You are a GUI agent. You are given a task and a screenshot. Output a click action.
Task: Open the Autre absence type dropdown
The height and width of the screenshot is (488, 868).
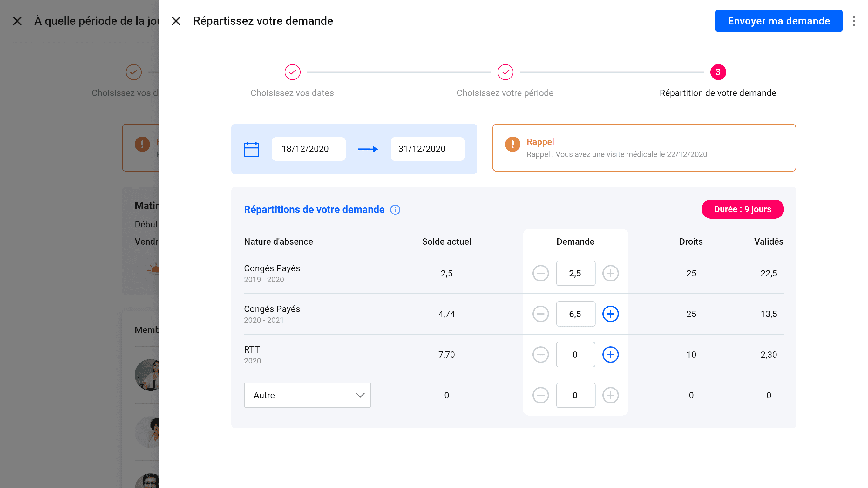[x=307, y=395]
